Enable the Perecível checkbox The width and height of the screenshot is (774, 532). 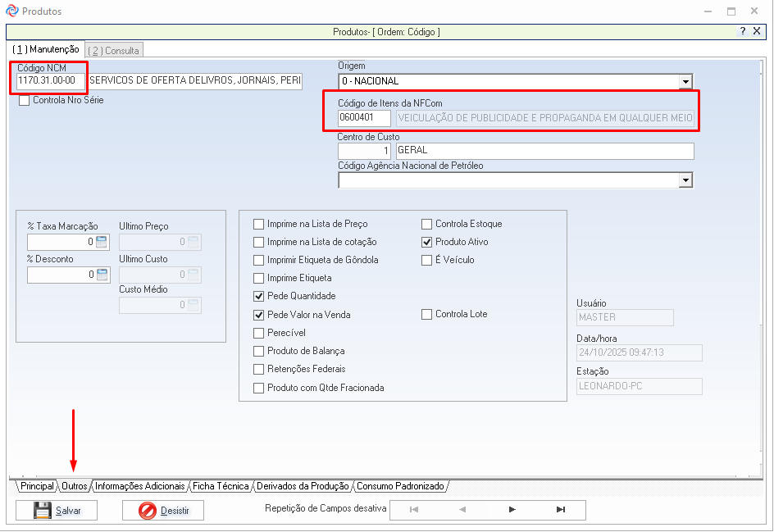coord(259,333)
